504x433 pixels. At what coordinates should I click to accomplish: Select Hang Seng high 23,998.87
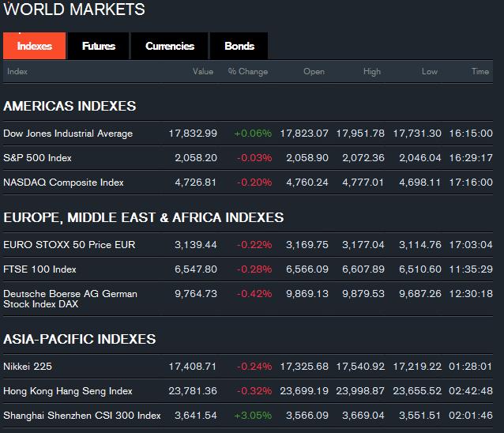(x=360, y=391)
